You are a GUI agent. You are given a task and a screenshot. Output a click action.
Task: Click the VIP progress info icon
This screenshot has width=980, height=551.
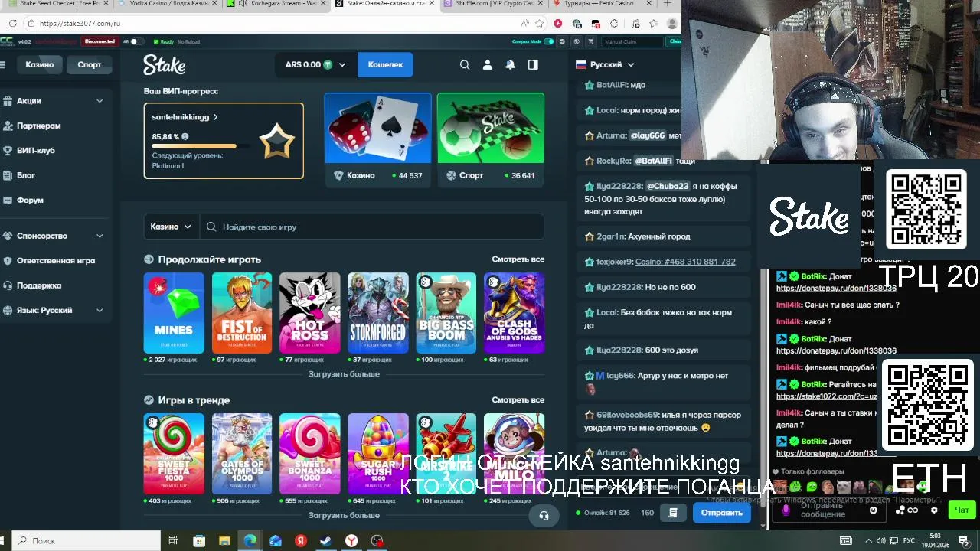pos(185,137)
